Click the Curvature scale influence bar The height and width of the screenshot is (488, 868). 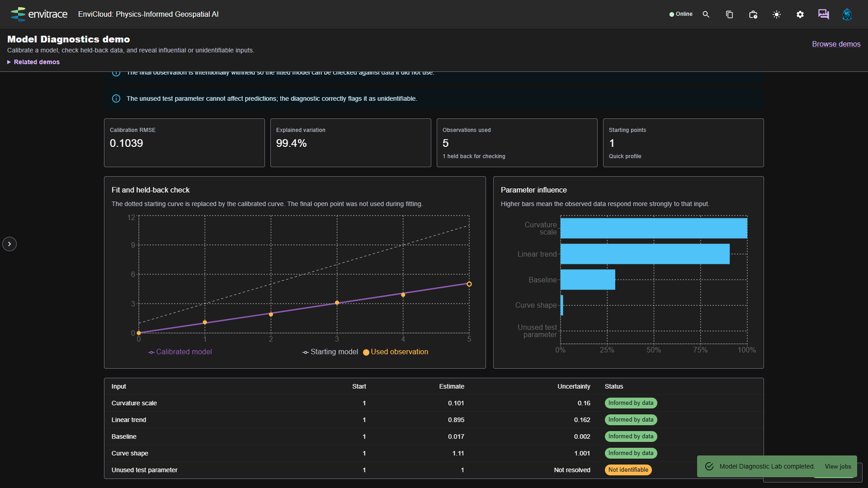click(x=654, y=228)
